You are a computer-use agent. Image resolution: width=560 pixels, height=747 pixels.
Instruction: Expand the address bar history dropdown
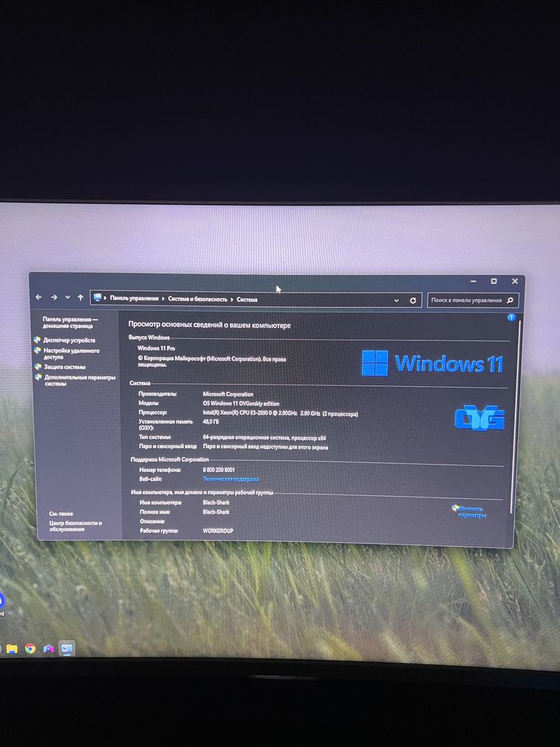pyautogui.click(x=396, y=300)
